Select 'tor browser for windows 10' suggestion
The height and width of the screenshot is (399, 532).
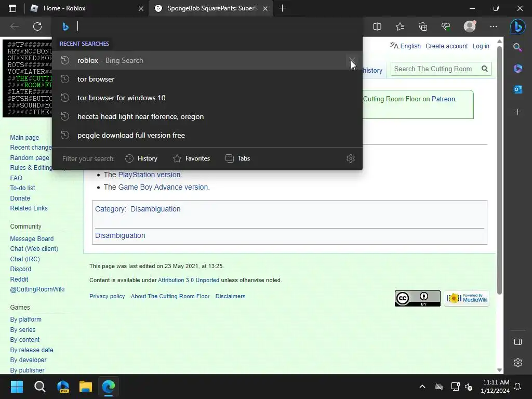click(207, 98)
